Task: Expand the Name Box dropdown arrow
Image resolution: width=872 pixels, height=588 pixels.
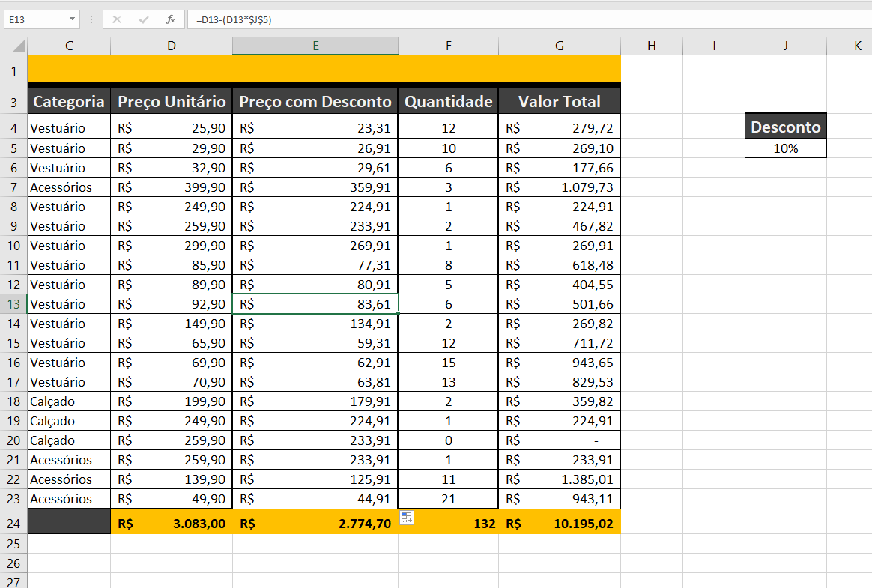Action: 72,19
